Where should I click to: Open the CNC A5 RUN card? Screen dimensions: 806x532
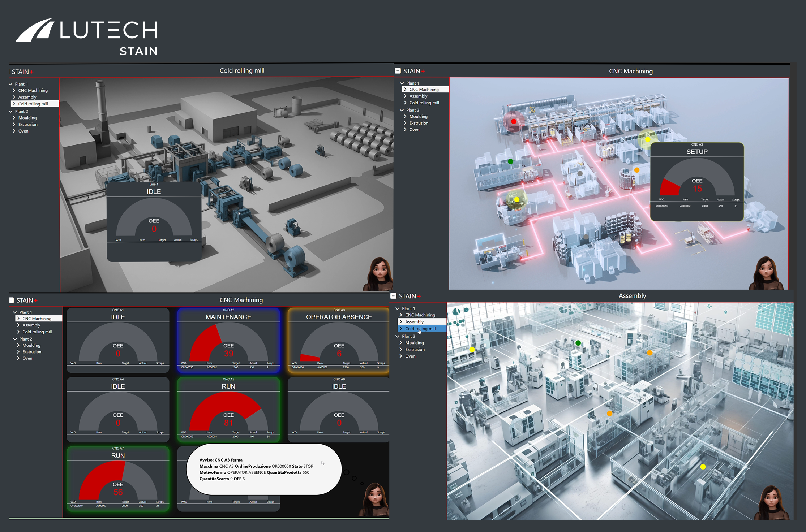click(x=228, y=409)
